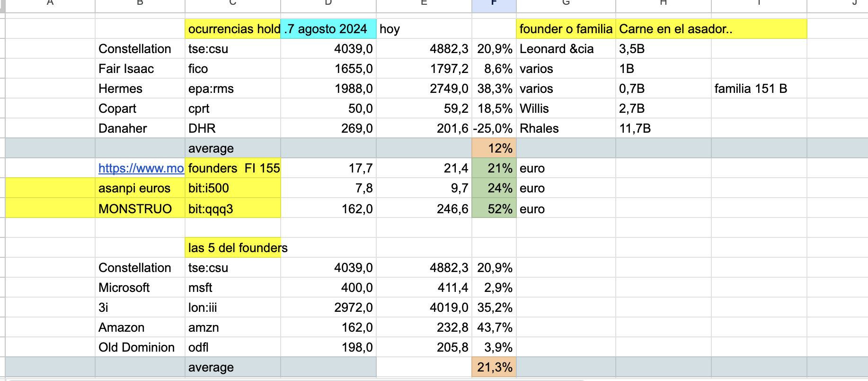This screenshot has width=868, height=381.
Task: Select the value 201,6
Action: pos(424,128)
